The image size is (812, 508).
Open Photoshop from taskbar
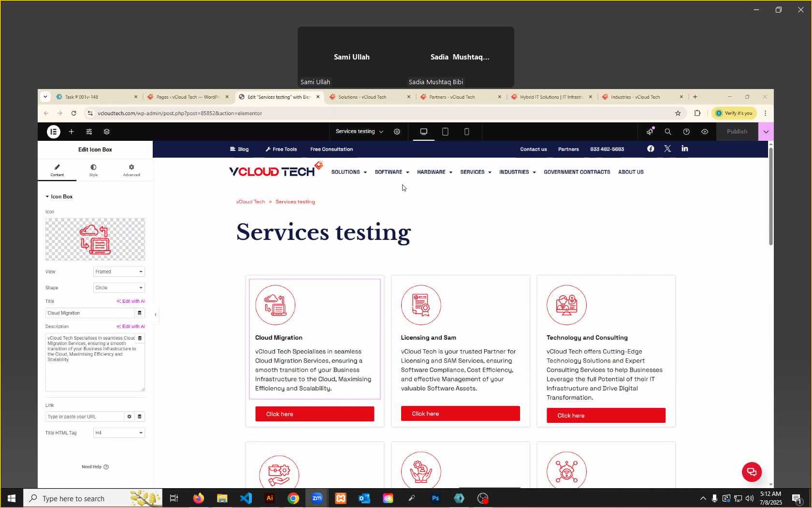435,498
